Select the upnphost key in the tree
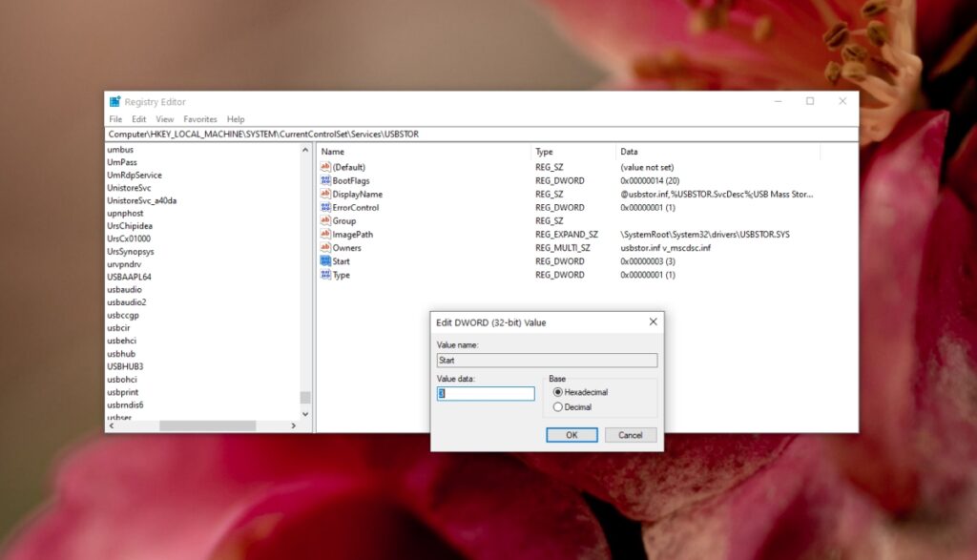Viewport: 977px width, 560px height. 125,213
